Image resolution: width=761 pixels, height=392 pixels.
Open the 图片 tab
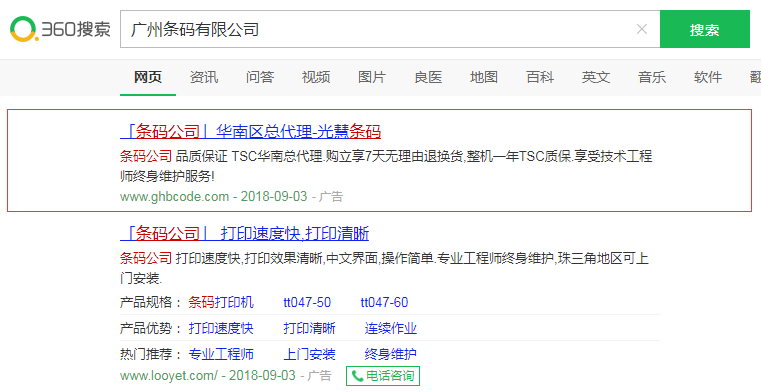(372, 77)
